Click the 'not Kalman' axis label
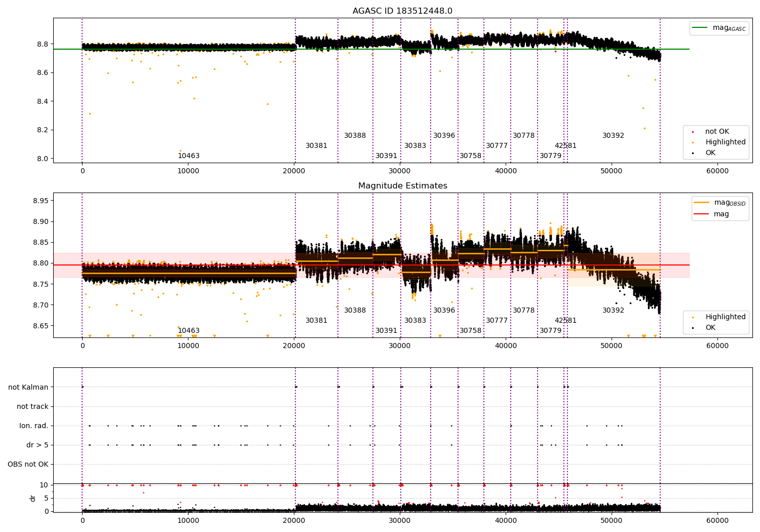760x532 pixels. 28,387
